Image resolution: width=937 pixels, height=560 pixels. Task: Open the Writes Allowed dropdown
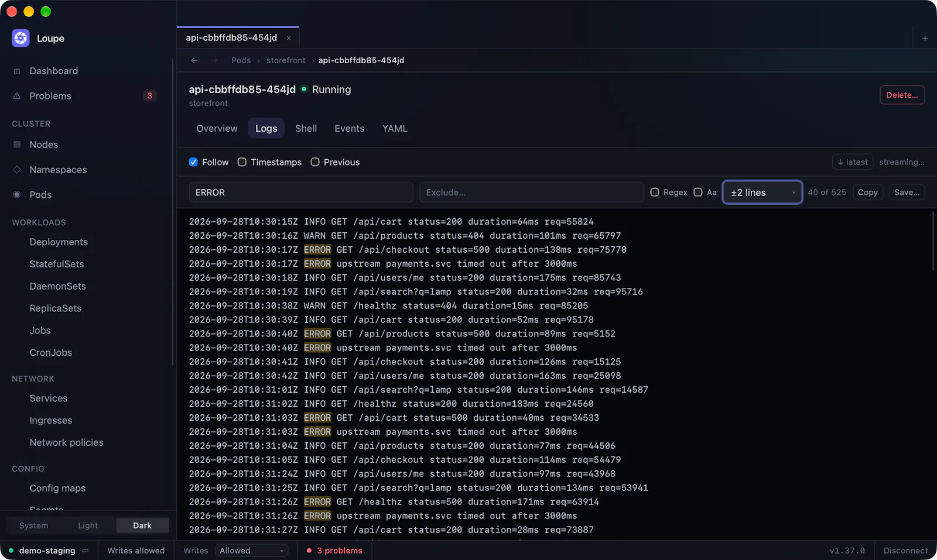pyautogui.click(x=251, y=551)
